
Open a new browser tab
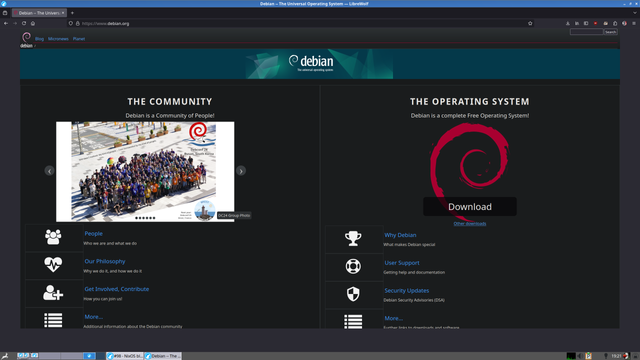coord(72,13)
